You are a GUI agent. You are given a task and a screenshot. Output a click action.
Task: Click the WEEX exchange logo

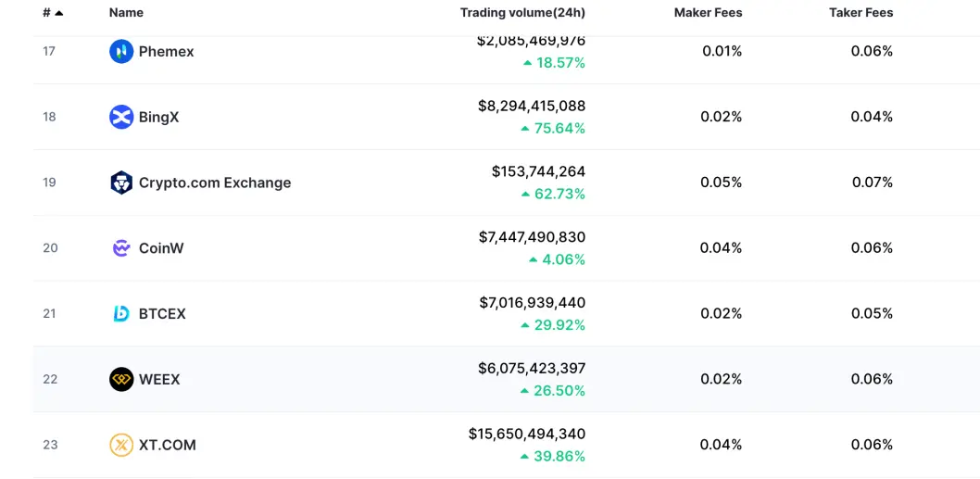click(x=121, y=380)
